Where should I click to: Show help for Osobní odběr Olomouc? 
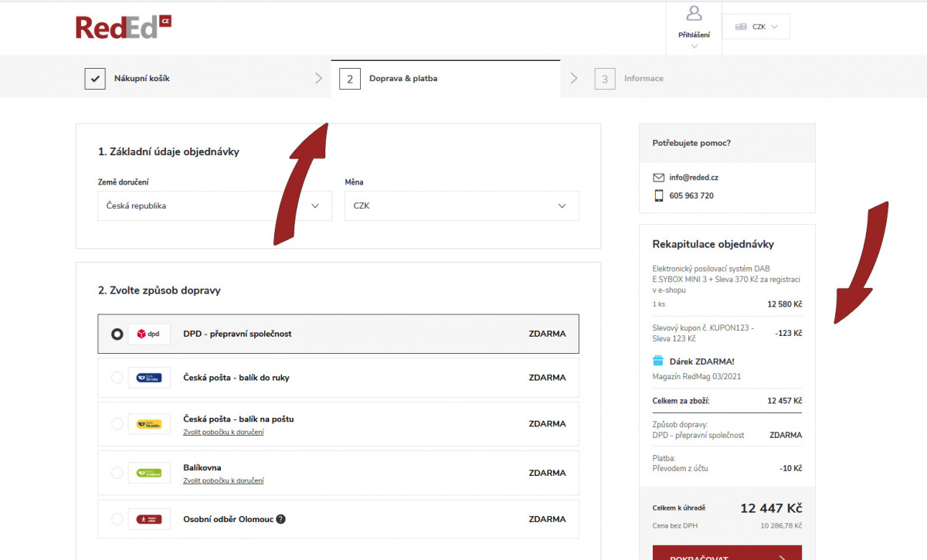pos(281,519)
